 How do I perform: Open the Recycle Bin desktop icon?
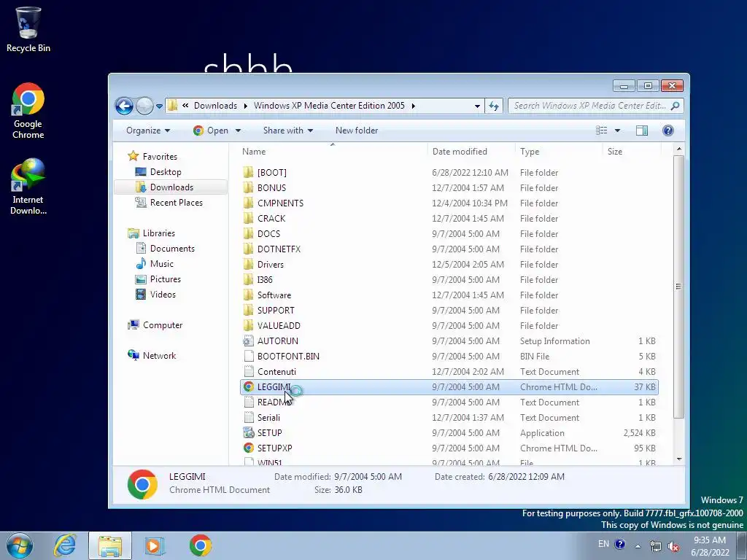pyautogui.click(x=28, y=29)
